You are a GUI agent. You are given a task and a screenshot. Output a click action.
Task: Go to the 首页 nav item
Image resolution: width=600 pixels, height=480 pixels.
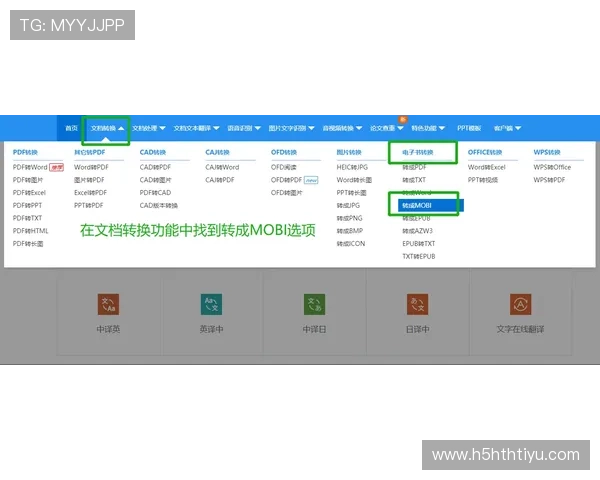(71, 128)
